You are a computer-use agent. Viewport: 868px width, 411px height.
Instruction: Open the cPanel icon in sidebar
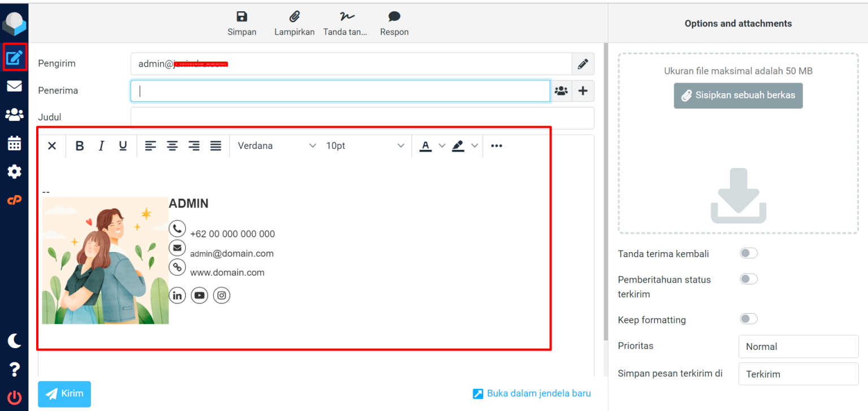click(14, 200)
